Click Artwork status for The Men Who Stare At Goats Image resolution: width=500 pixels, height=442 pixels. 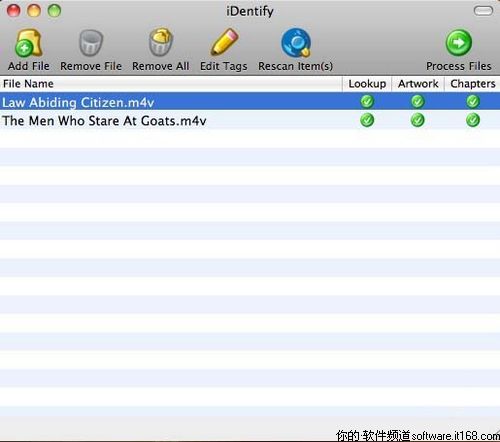[417, 120]
